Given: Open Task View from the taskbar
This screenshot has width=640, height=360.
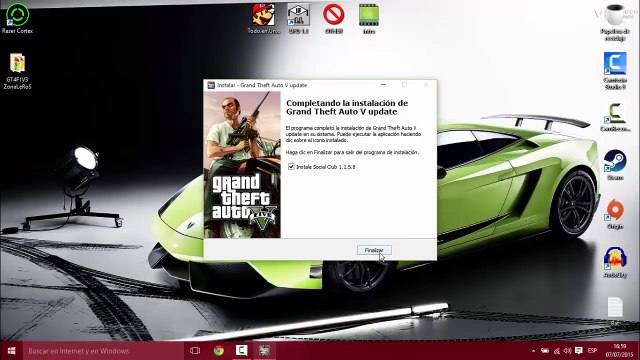Looking at the screenshot, I should point(195,351).
